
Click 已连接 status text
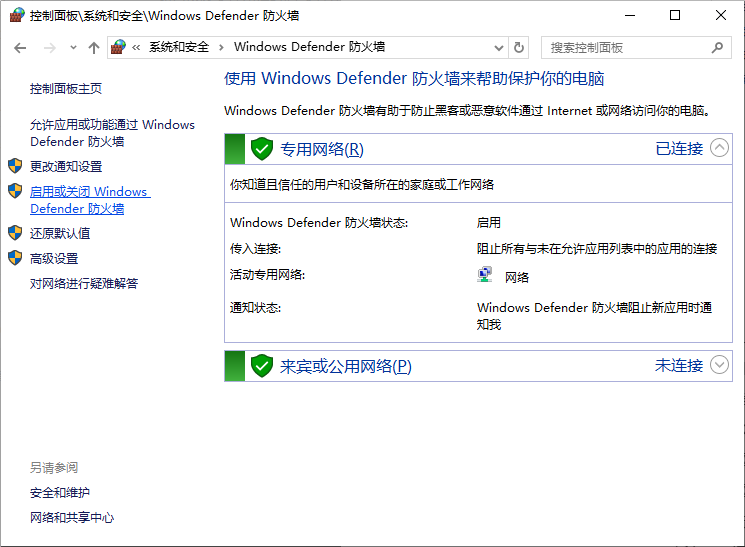pyautogui.click(x=679, y=149)
